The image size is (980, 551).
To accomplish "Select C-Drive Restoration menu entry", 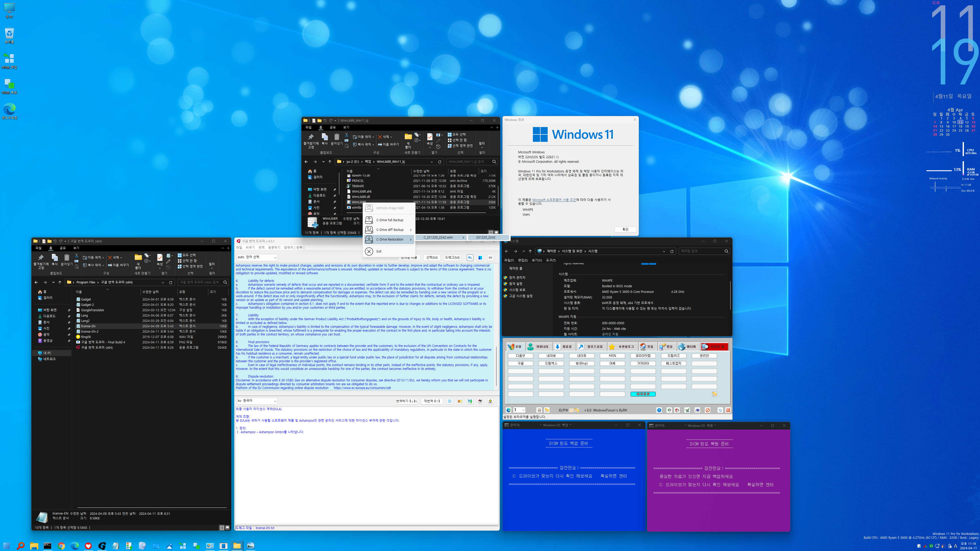I will [389, 239].
